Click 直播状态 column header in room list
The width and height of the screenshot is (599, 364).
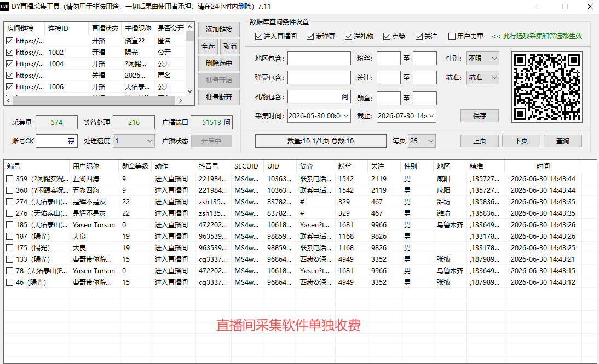105,28
